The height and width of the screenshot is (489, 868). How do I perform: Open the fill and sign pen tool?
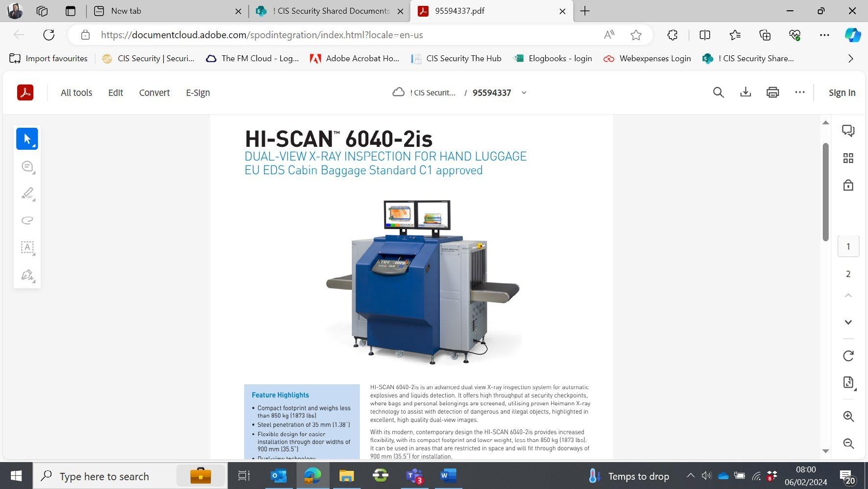pyautogui.click(x=27, y=275)
